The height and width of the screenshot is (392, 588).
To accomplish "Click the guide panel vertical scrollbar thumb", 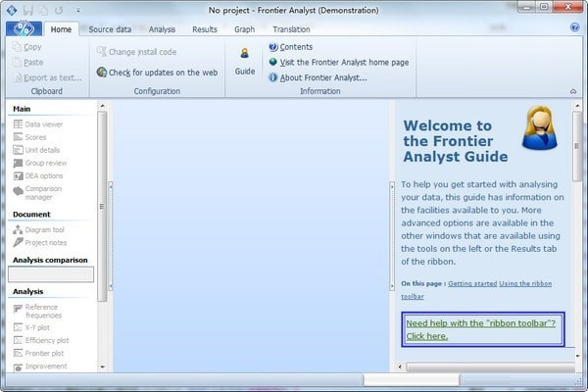I will pyautogui.click(x=577, y=146).
